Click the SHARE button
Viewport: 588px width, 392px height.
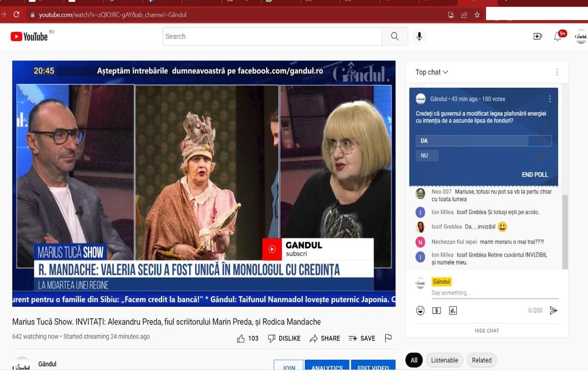pos(324,338)
